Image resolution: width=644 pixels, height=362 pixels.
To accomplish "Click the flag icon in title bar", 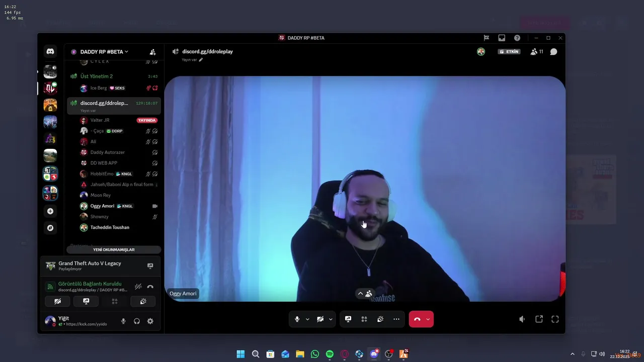I will 487,38.
